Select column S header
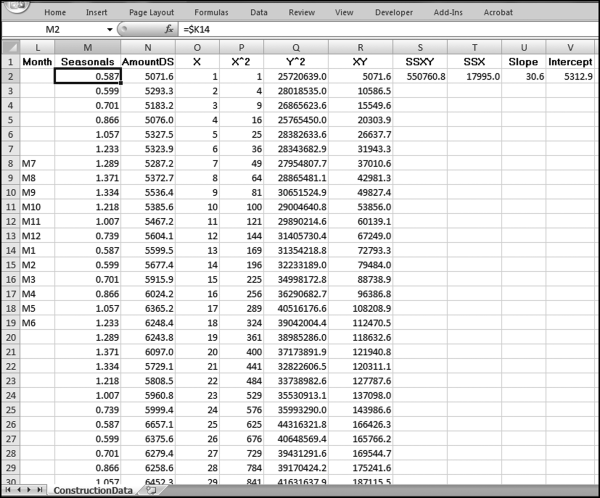 (x=420, y=47)
